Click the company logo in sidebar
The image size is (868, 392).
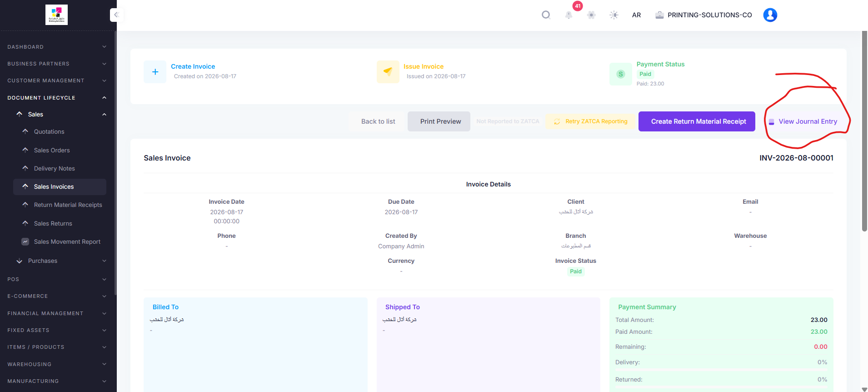(x=56, y=15)
